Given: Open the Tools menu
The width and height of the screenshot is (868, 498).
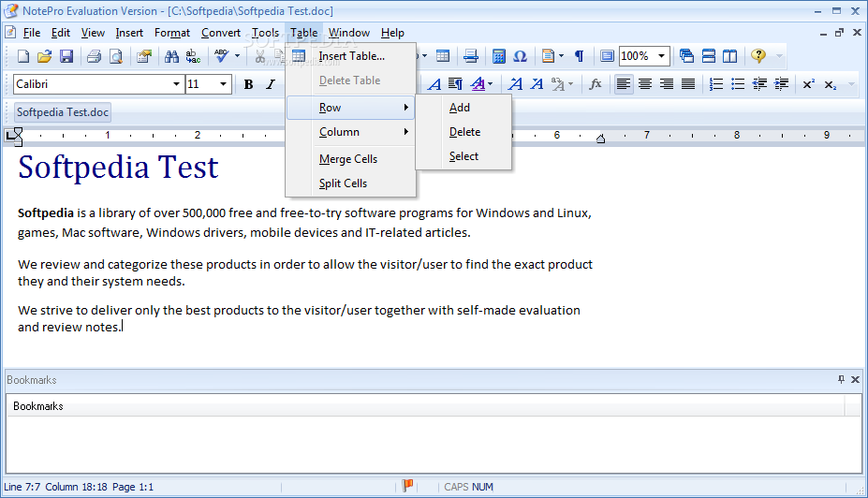Looking at the screenshot, I should (x=265, y=33).
